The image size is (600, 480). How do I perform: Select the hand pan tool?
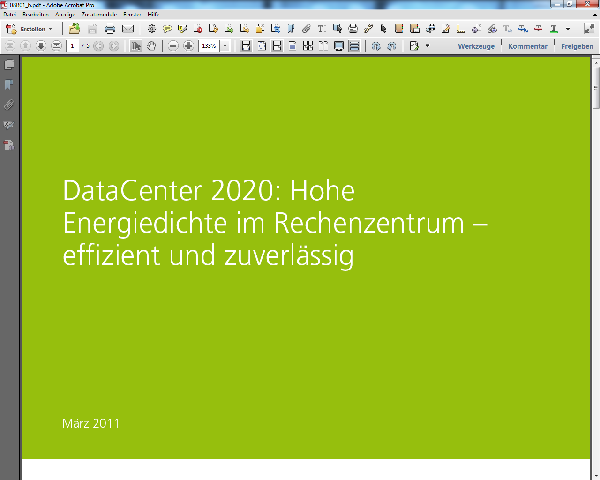click(x=152, y=46)
